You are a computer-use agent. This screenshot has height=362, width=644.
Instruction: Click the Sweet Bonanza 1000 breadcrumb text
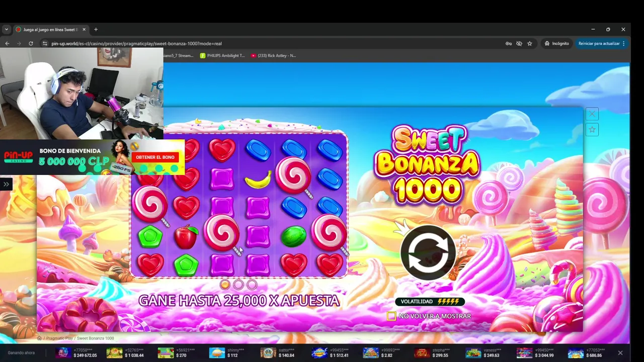click(95, 338)
